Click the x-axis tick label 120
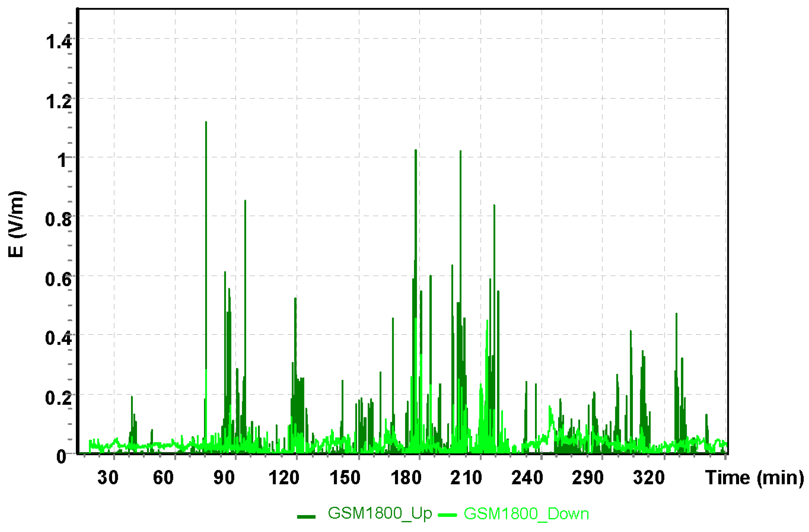809x532 pixels. tap(284, 478)
